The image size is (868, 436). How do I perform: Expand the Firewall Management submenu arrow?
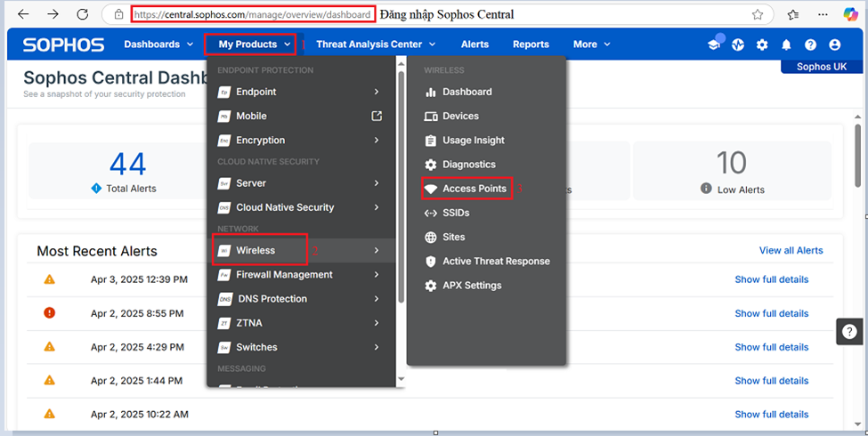377,275
